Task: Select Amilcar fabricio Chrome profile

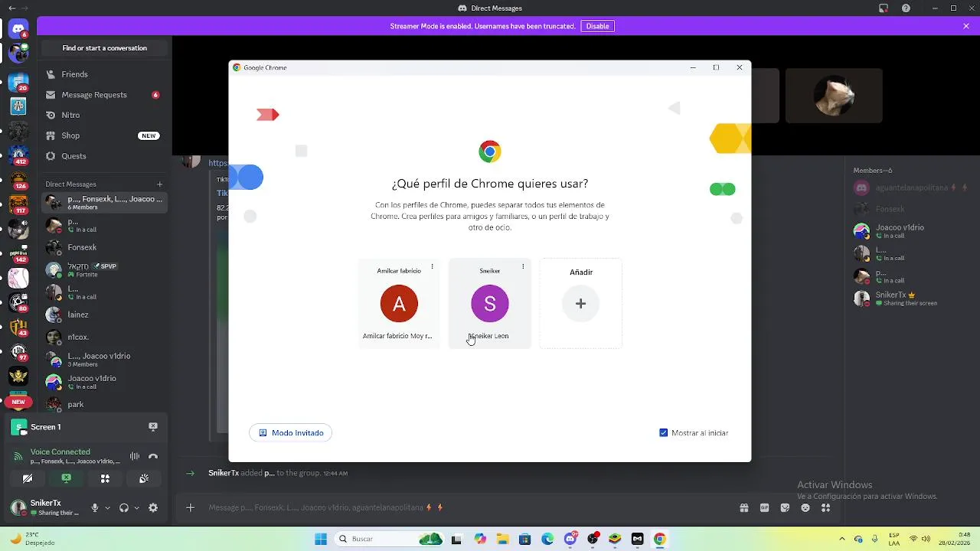Action: point(399,304)
